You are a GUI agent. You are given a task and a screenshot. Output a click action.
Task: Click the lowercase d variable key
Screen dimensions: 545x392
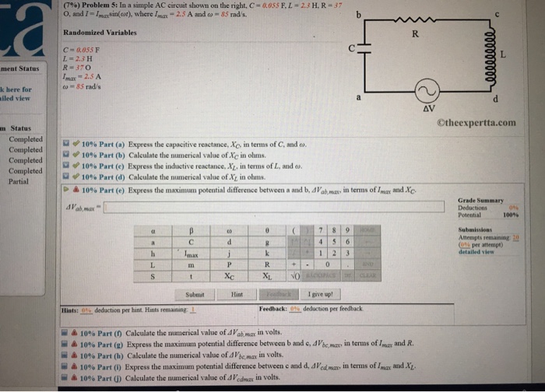point(229,243)
